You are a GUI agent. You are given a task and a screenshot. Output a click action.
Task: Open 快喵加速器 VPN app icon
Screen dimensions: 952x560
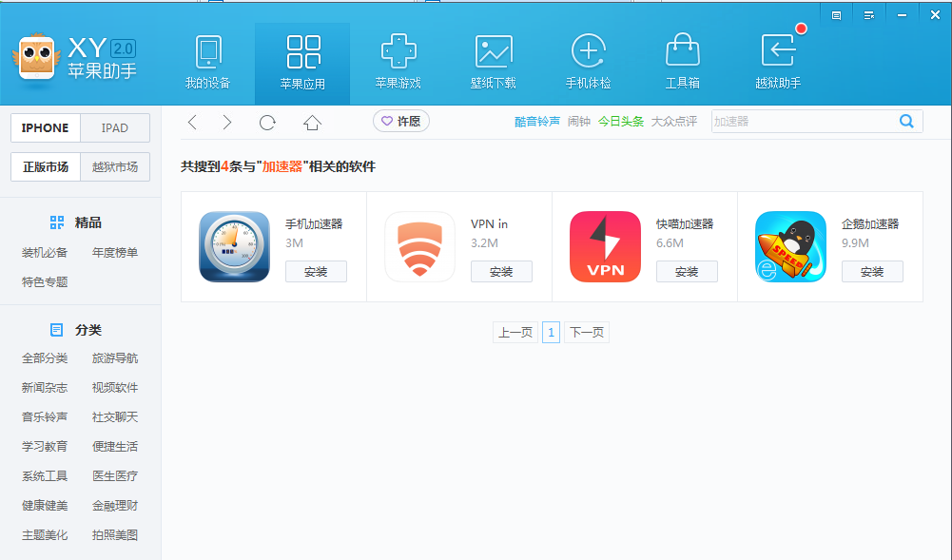point(605,246)
